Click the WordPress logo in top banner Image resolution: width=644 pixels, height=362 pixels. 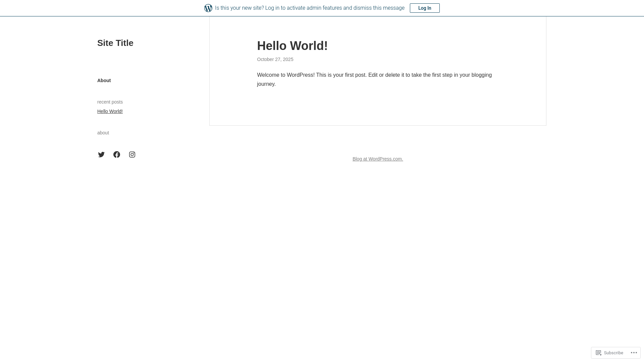click(208, 8)
